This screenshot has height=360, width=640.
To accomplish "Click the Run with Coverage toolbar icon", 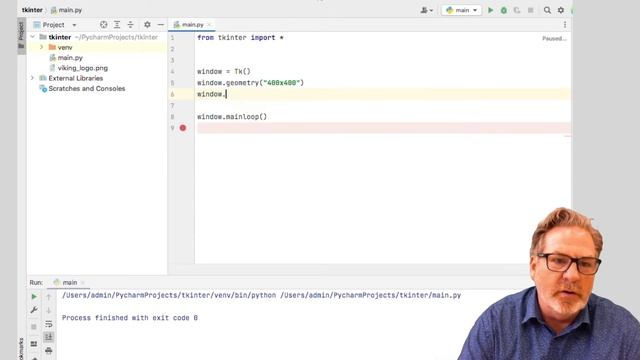I will pos(517,10).
